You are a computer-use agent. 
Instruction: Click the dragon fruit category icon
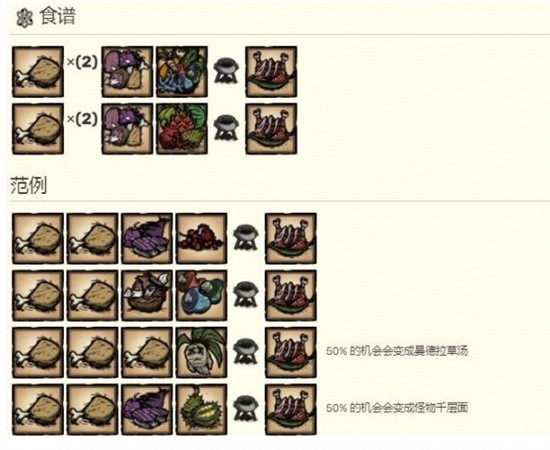[182, 129]
